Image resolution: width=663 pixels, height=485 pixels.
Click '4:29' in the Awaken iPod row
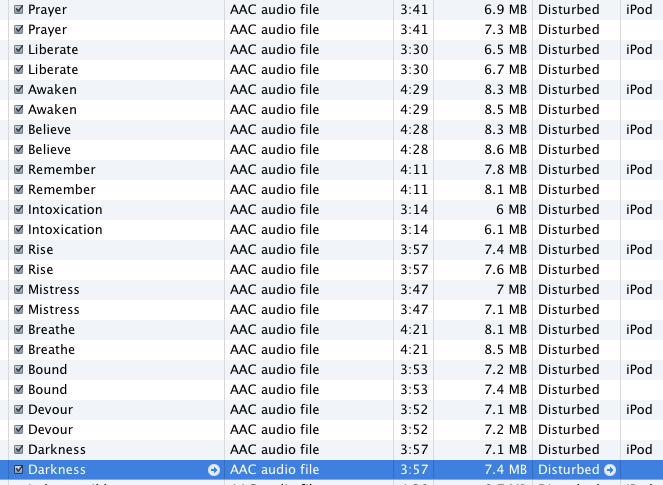point(414,89)
